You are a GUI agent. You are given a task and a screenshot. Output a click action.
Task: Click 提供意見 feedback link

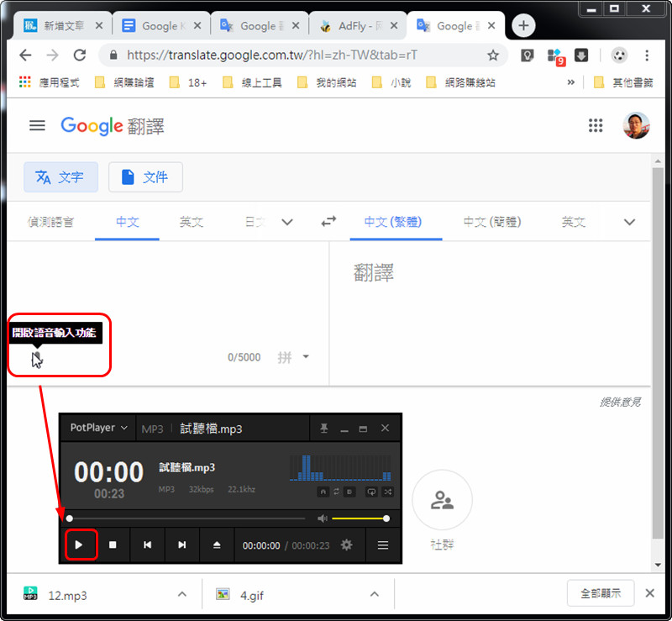click(x=620, y=402)
